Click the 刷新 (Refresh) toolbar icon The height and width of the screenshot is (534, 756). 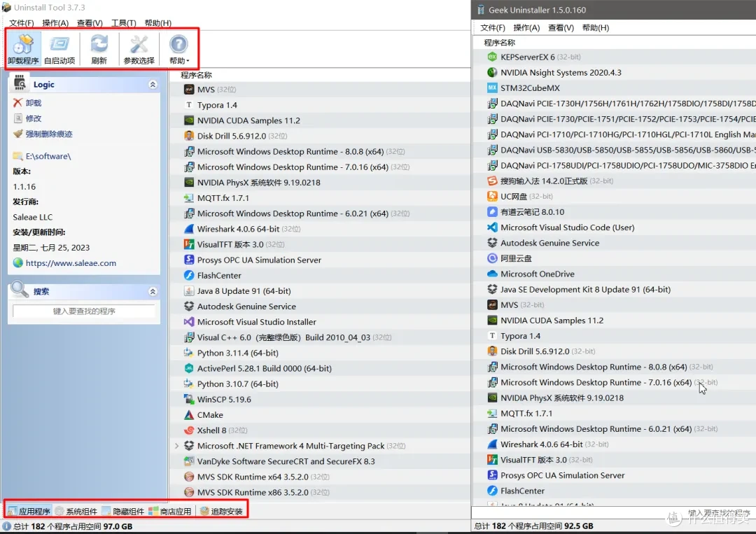[x=99, y=49]
